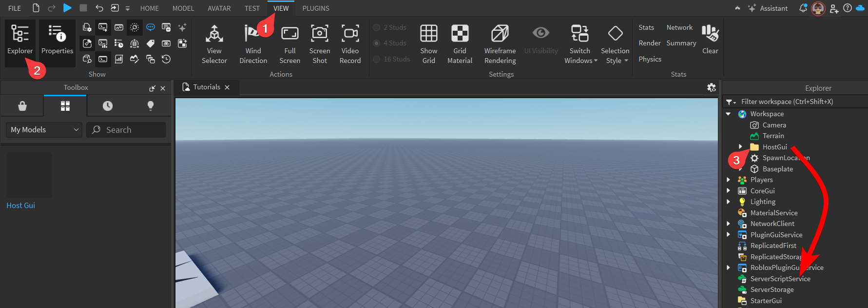Click the Host Gui model link
The image size is (868, 308).
[x=20, y=205]
